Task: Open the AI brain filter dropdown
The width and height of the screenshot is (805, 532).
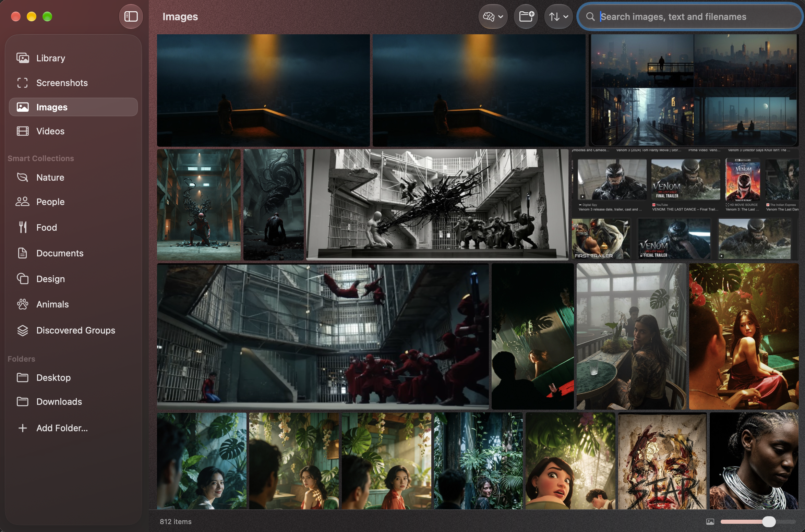Action: (x=493, y=16)
